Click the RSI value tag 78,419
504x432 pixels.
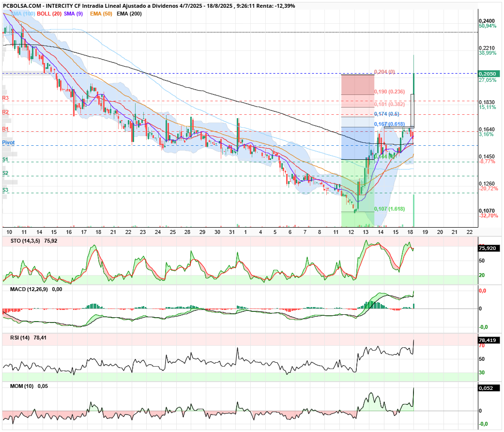click(x=489, y=340)
